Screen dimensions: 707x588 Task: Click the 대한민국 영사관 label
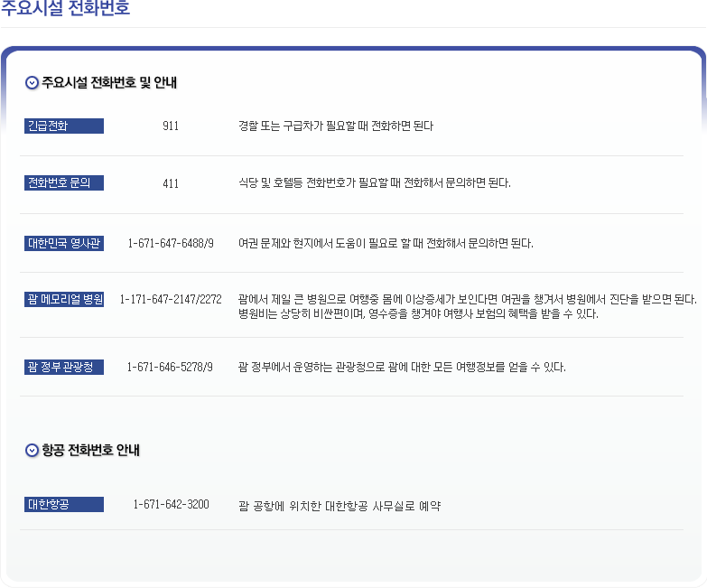(64, 243)
